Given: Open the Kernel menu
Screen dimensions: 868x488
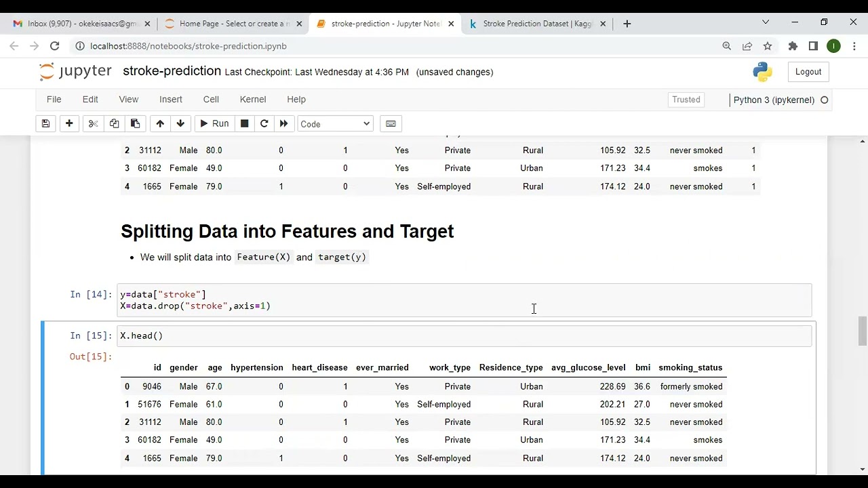Looking at the screenshot, I should coord(253,99).
